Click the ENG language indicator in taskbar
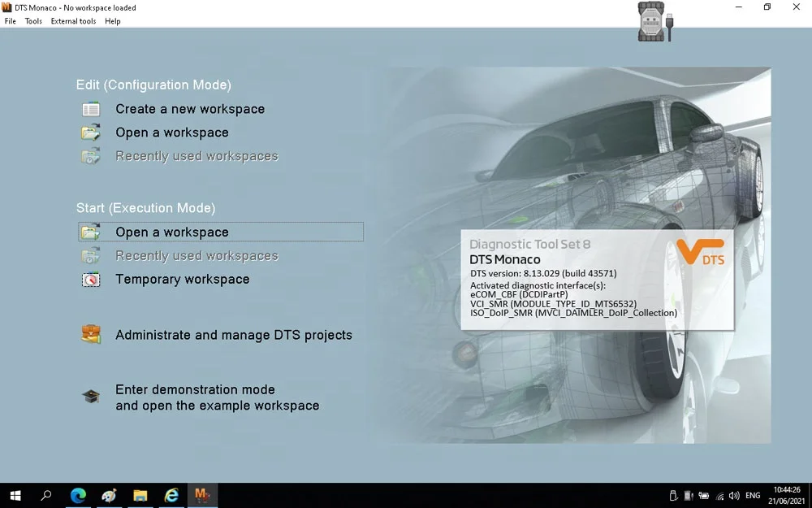Screen dimensions: 812x508 point(752,495)
